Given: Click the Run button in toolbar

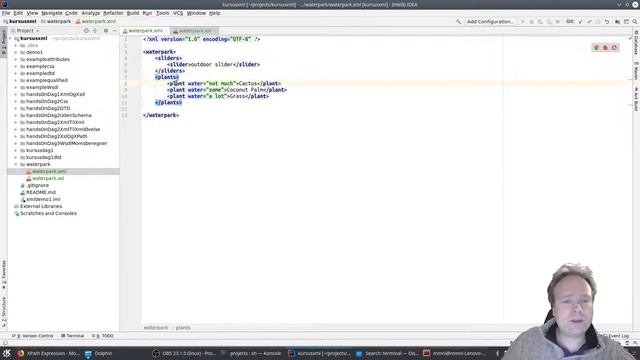Looking at the screenshot, I should tap(522, 21).
